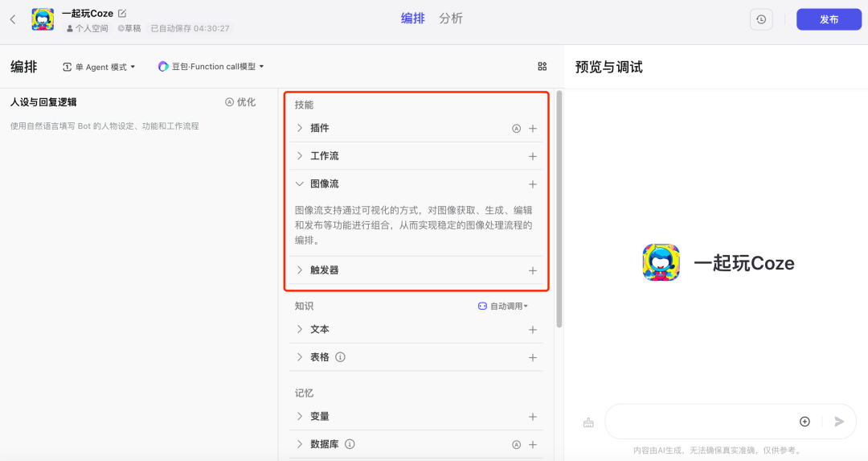Screen dimensions: 868x461
Task: Clear chat with the broom icon
Action: (588, 422)
